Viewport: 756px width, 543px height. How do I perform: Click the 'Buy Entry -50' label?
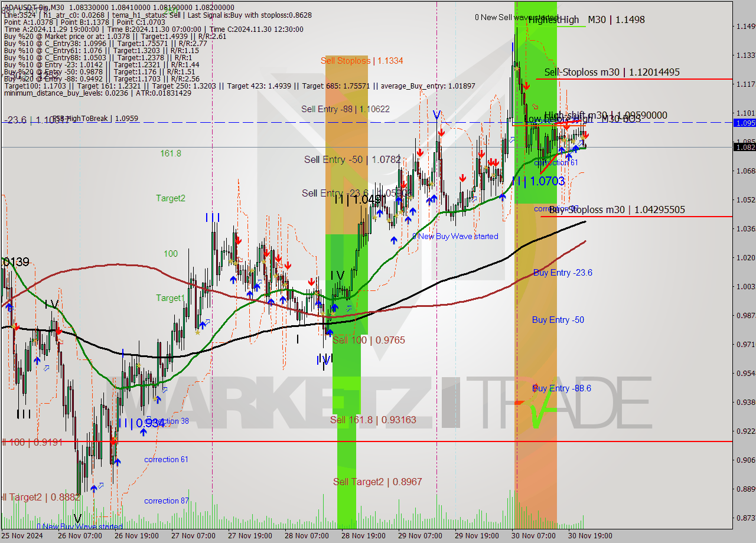coord(558,319)
